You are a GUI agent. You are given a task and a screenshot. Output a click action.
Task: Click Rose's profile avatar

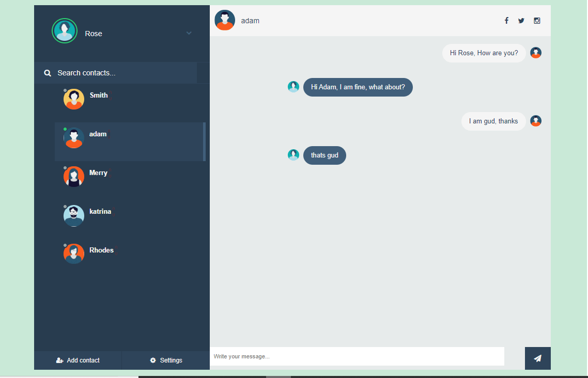pos(65,30)
